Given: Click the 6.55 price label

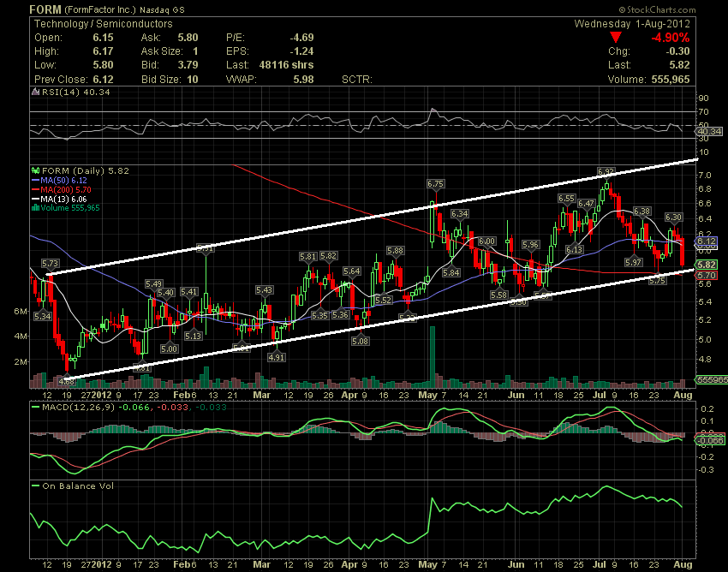Looking at the screenshot, I should [x=566, y=199].
